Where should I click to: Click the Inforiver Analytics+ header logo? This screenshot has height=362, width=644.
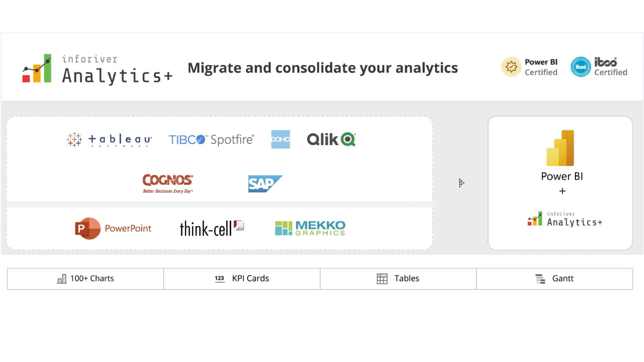pos(97,68)
